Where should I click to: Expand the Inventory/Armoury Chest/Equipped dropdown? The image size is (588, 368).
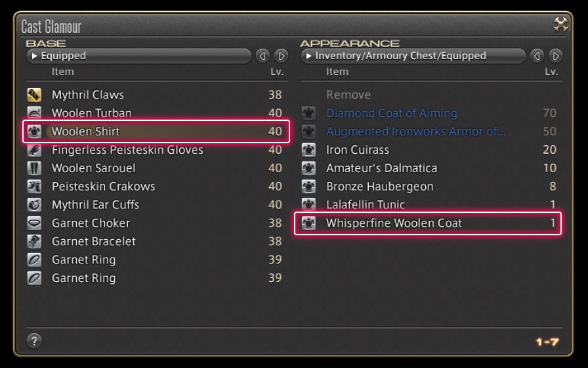coord(413,56)
